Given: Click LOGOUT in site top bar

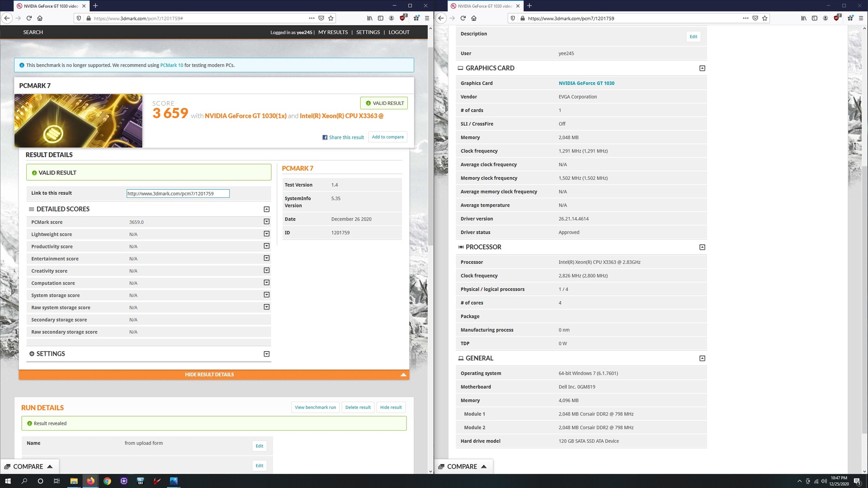Looking at the screenshot, I should [399, 32].
